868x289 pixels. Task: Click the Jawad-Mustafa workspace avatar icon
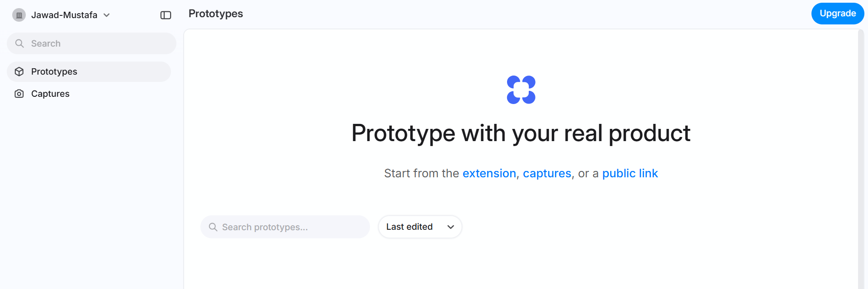click(x=19, y=15)
